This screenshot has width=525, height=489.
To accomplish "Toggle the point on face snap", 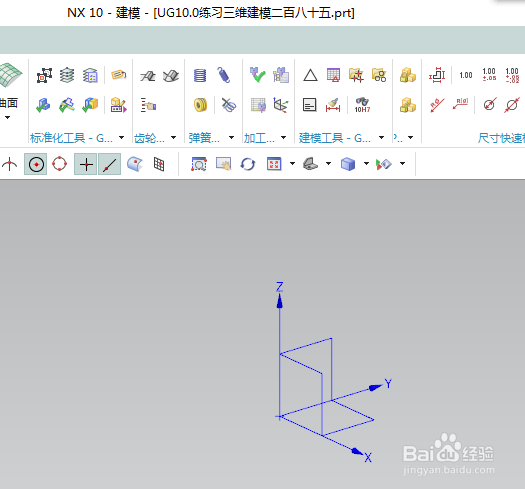I will [135, 164].
